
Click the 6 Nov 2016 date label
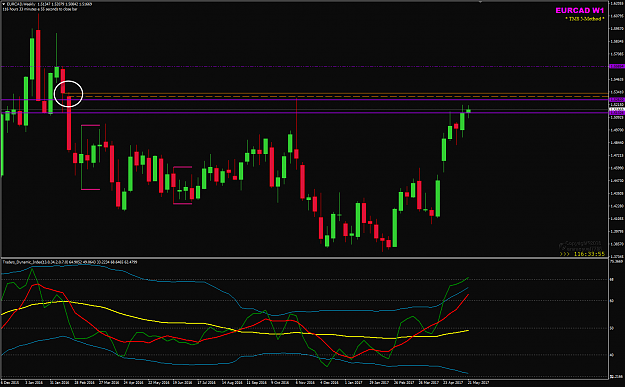[305, 383]
